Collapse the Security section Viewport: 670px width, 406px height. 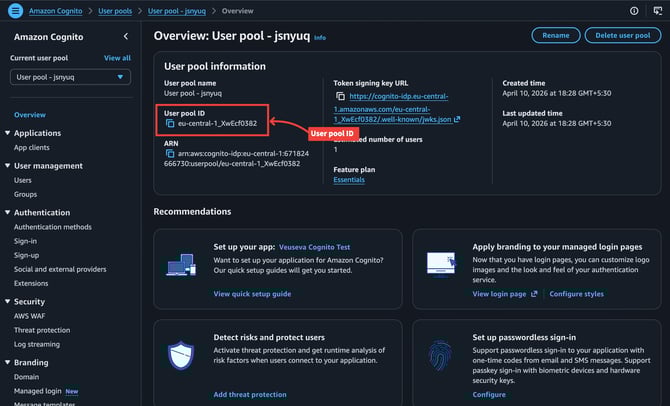[x=7, y=301]
